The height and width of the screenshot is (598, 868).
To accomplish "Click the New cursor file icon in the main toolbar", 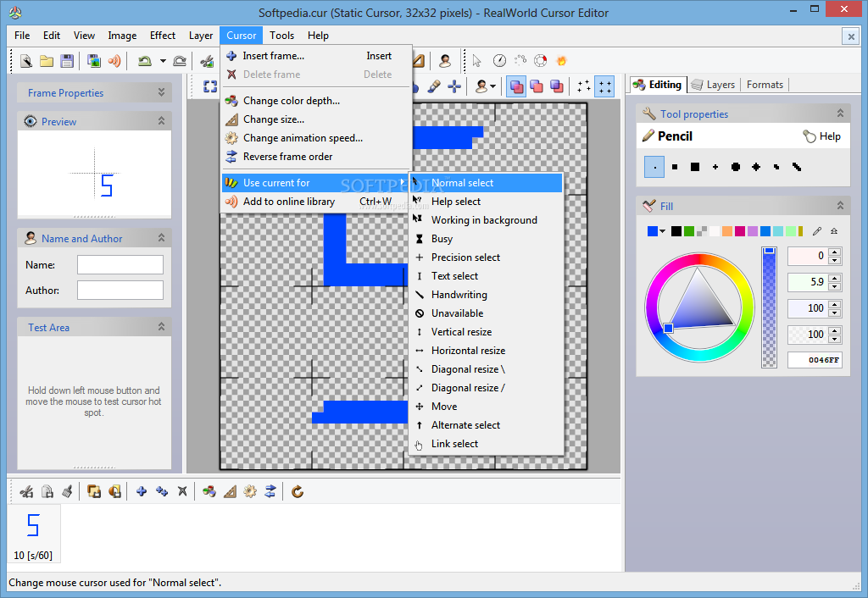I will (x=26, y=61).
